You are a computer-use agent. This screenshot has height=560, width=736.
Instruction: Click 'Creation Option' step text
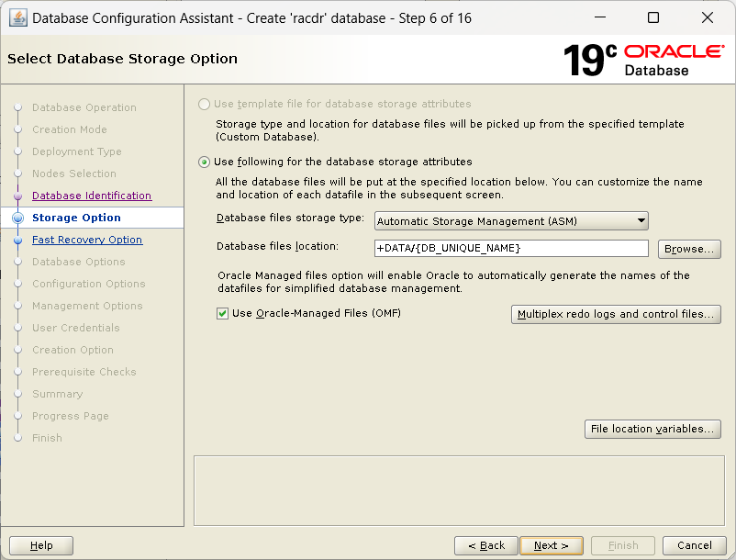[72, 350]
